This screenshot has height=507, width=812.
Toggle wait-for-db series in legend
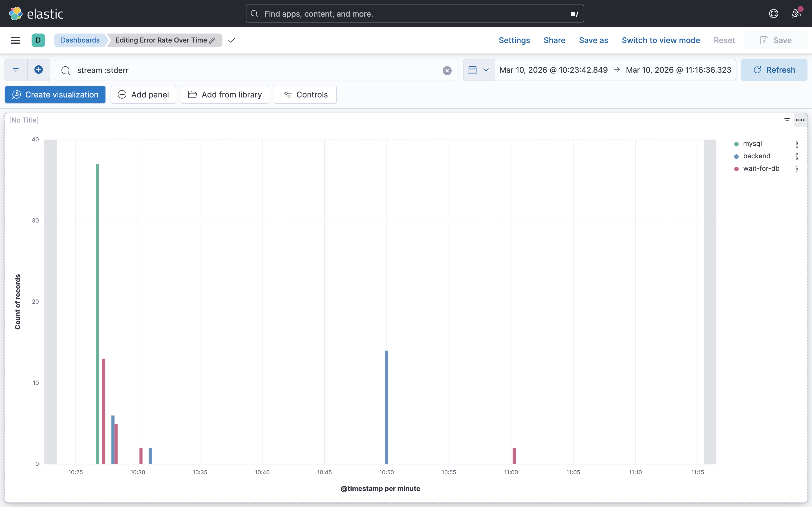[761, 169]
